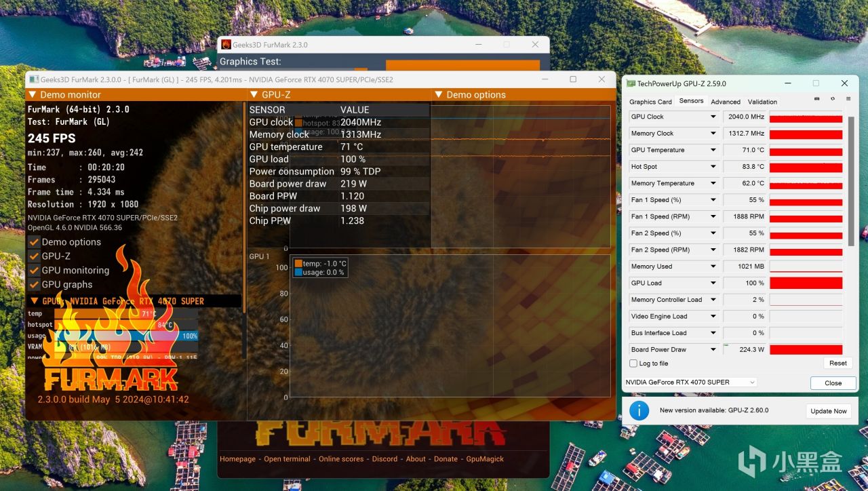This screenshot has height=491, width=868.
Task: Click the Memory Used sensor graph
Action: (806, 267)
